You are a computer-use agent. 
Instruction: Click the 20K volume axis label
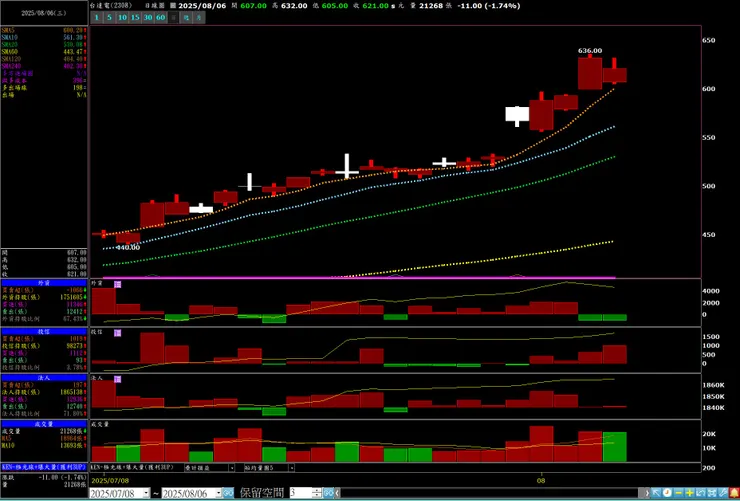(x=710, y=434)
